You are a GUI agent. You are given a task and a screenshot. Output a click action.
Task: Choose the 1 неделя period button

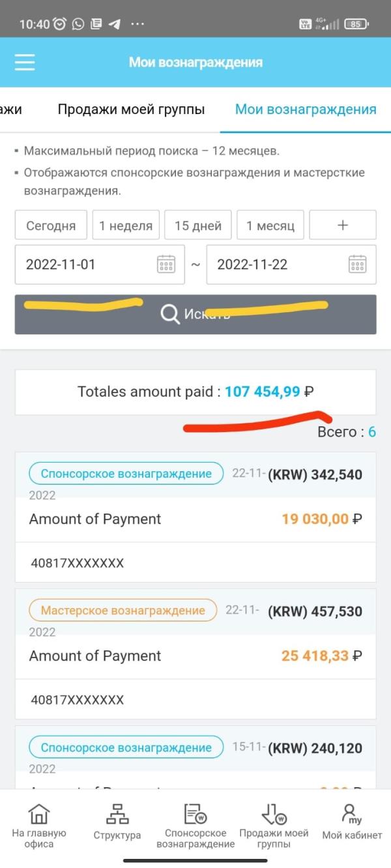pos(126,225)
